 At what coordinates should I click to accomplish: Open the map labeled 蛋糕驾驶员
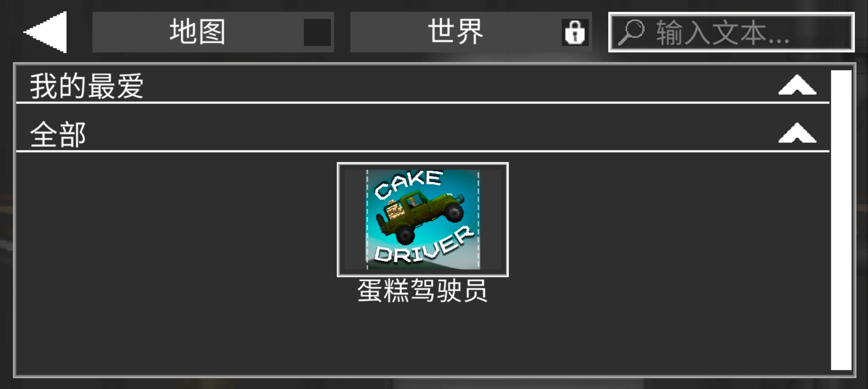(422, 290)
